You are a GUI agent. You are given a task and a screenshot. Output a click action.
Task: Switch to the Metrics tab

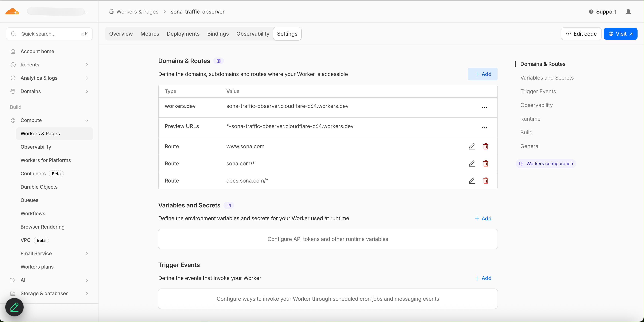[150, 33]
